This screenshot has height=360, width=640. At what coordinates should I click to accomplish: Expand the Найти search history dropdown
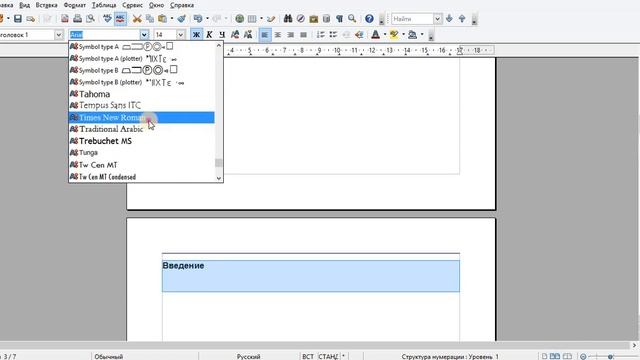coord(438,19)
